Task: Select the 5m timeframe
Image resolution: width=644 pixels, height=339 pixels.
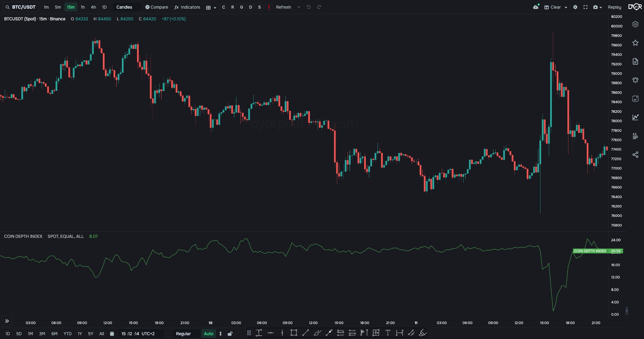Action: point(58,7)
